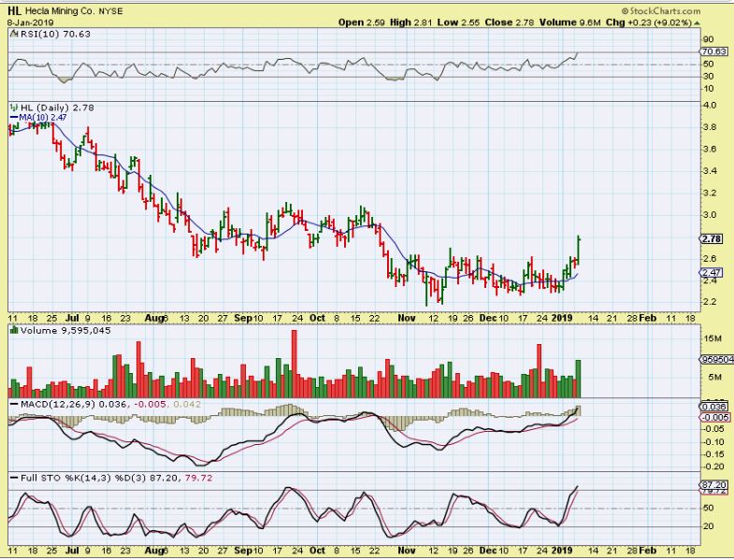The width and height of the screenshot is (734, 560).
Task: Click the High 2.81 value in the header
Action: [x=410, y=22]
